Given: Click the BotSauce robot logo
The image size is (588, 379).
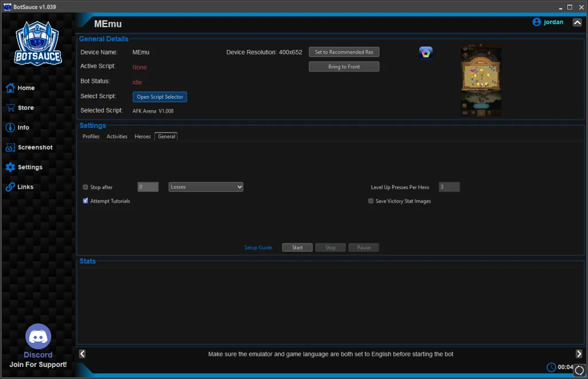Looking at the screenshot, I should 37,43.
